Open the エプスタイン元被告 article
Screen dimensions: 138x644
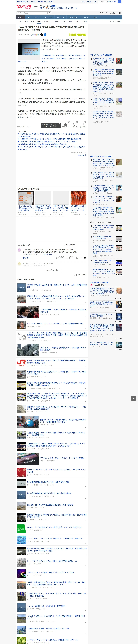pyautogui.click(x=55, y=324)
